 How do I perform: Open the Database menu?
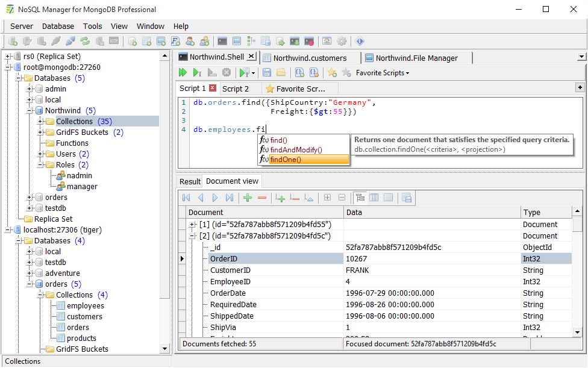click(x=58, y=27)
